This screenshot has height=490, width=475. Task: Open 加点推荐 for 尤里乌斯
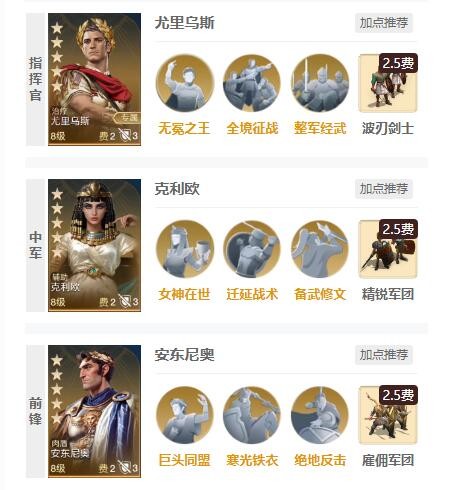(x=384, y=23)
